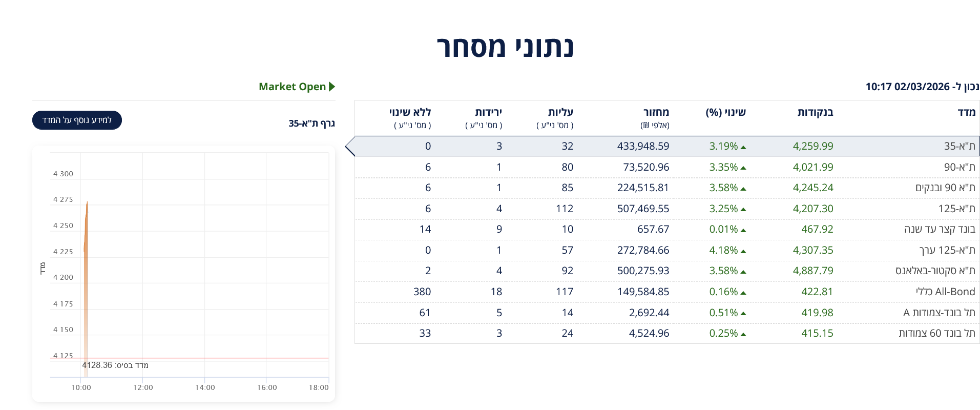The image size is (980, 410).
Task: Click the up arrow beside 0.01% change
Action: [743, 230]
